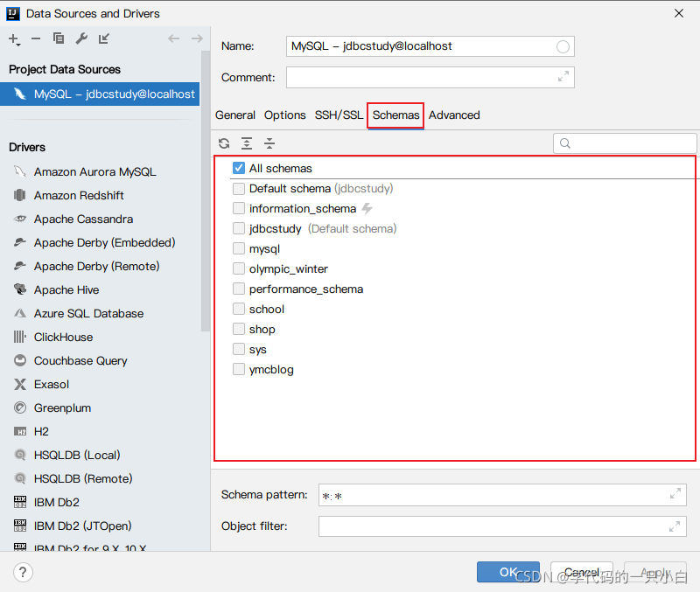Enable the mysql schema checkbox
The height and width of the screenshot is (592, 700).
click(239, 248)
